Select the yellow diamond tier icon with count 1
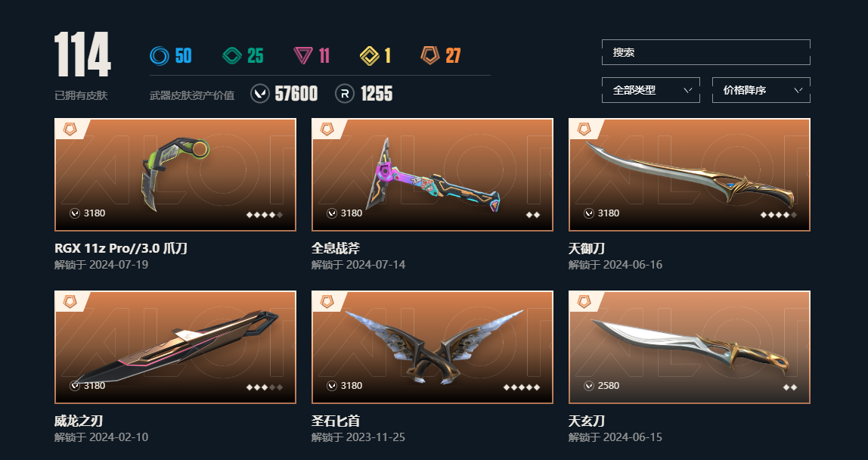This screenshot has width=868, height=460. click(x=369, y=55)
